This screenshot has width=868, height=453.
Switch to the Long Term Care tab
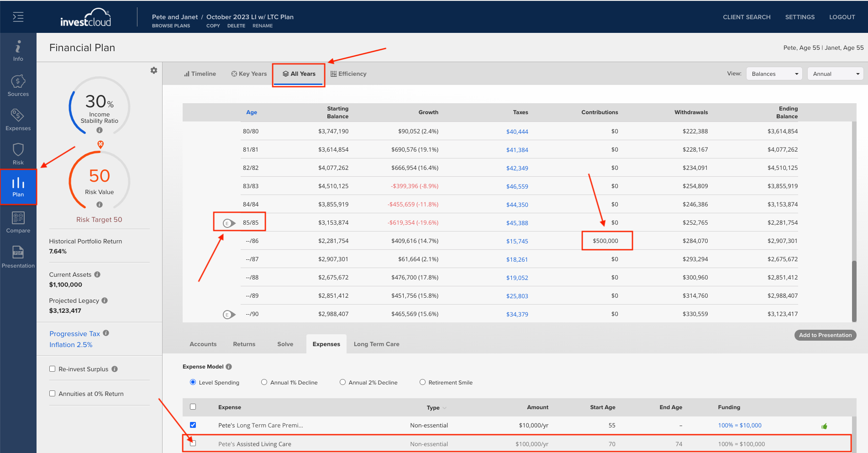click(x=376, y=344)
